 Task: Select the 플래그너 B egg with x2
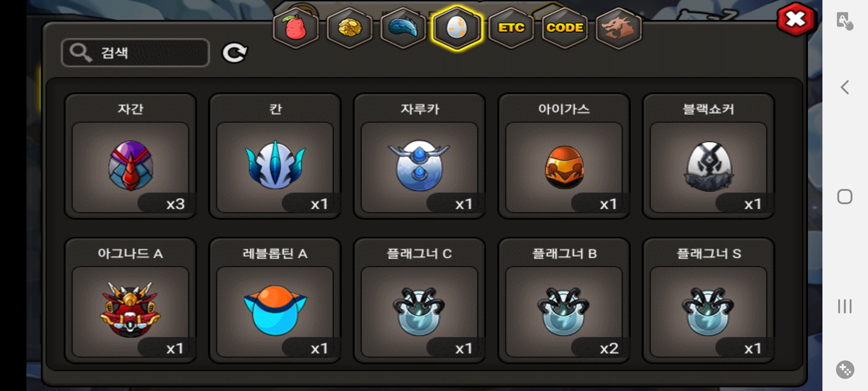pos(564,300)
